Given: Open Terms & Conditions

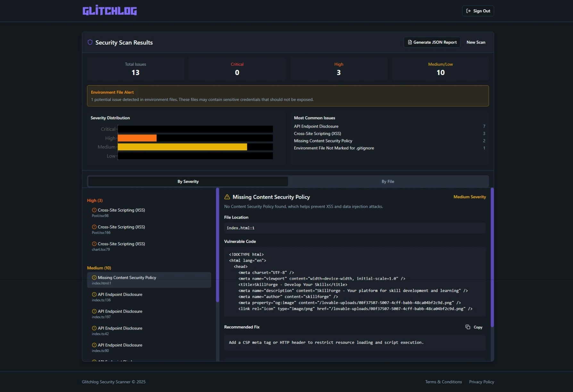Looking at the screenshot, I should tap(444, 382).
